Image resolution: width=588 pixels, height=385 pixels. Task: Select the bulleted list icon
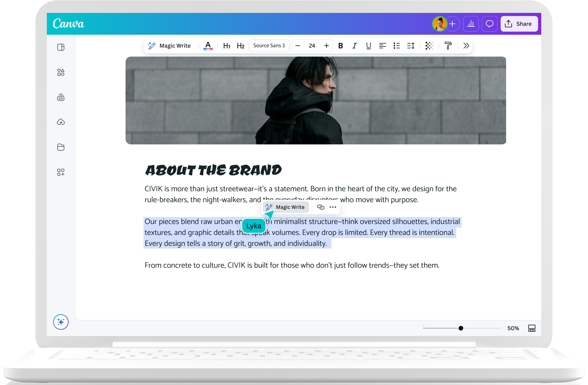point(396,45)
